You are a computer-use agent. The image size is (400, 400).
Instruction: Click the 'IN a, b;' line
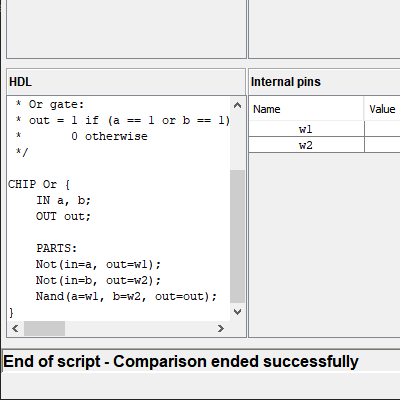pyautogui.click(x=63, y=200)
